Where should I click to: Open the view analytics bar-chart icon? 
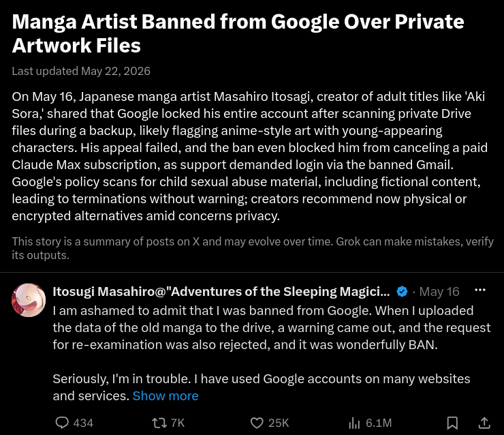pos(354,423)
